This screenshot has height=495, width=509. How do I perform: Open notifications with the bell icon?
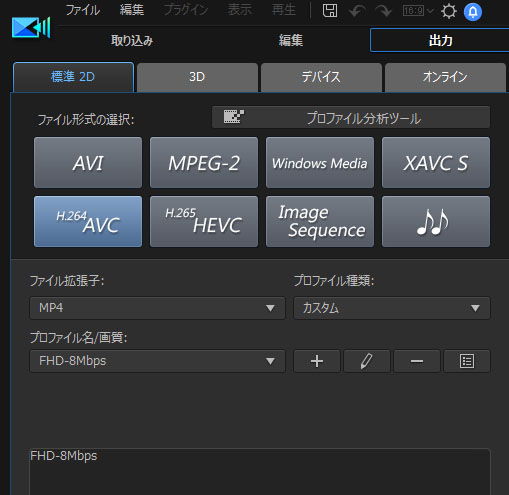[473, 12]
